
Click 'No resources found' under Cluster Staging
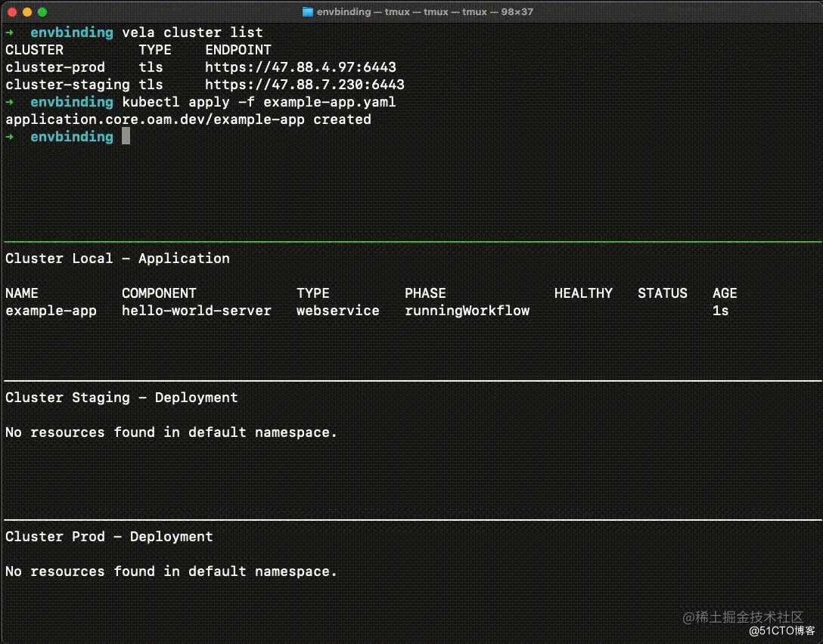(171, 432)
